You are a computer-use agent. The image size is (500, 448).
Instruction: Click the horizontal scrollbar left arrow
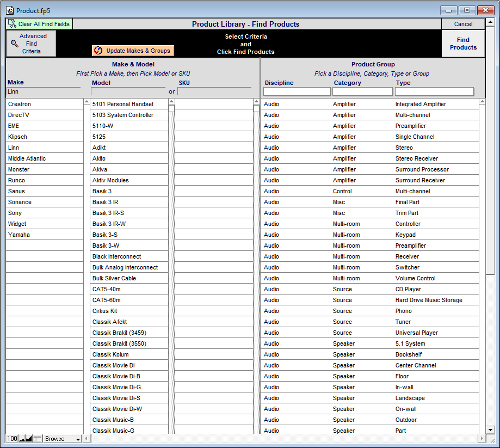pyautogui.click(x=86, y=439)
